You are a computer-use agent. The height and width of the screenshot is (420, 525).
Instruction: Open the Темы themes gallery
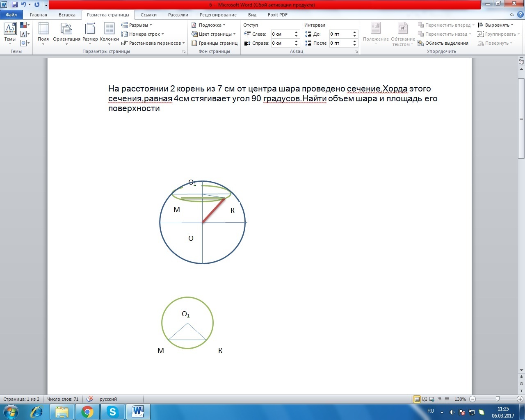[10, 34]
